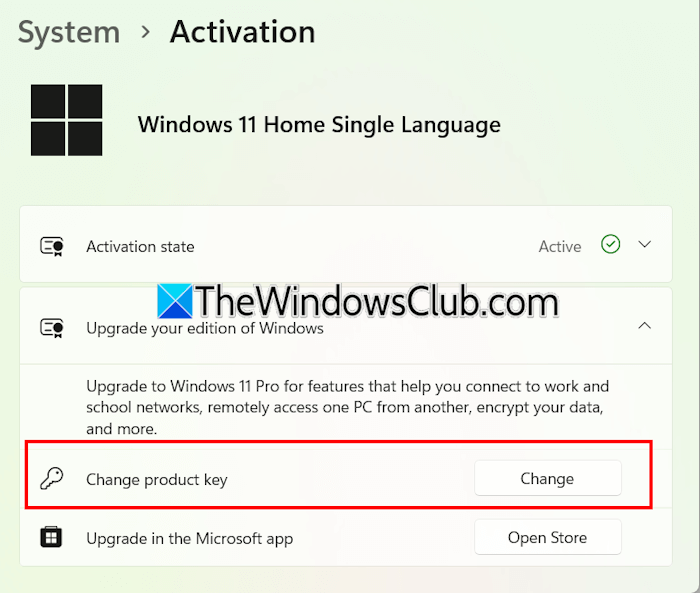This screenshot has width=700, height=593.
Task: Click the Change product key label
Action: (x=157, y=480)
